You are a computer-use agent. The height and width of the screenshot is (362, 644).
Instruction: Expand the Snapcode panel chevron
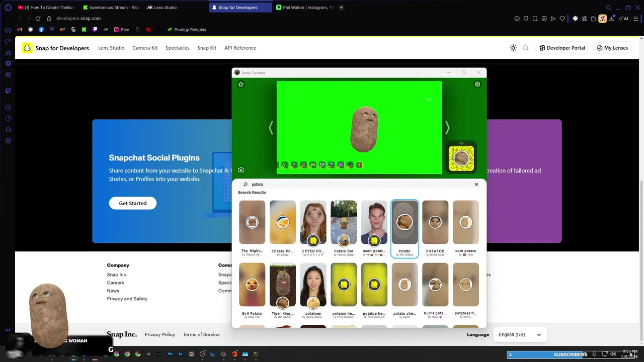point(461,143)
